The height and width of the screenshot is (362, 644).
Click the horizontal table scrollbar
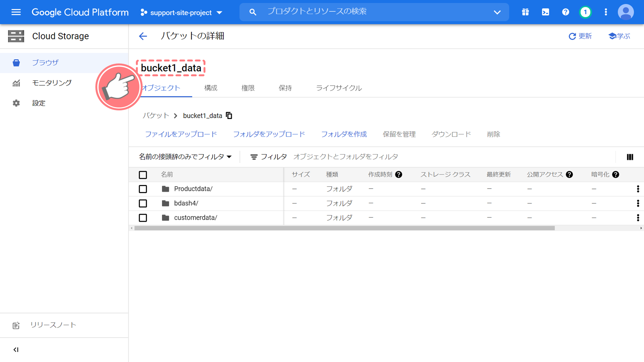coord(345,228)
